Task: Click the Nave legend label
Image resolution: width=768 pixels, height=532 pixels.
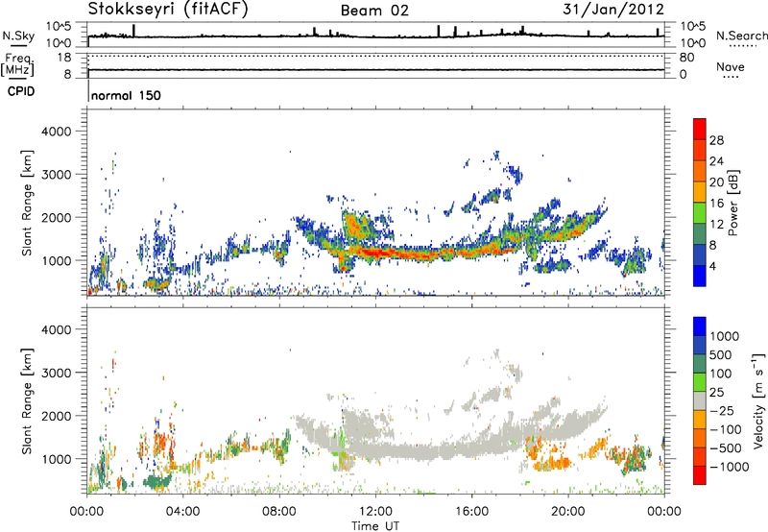Action: pyautogui.click(x=731, y=67)
